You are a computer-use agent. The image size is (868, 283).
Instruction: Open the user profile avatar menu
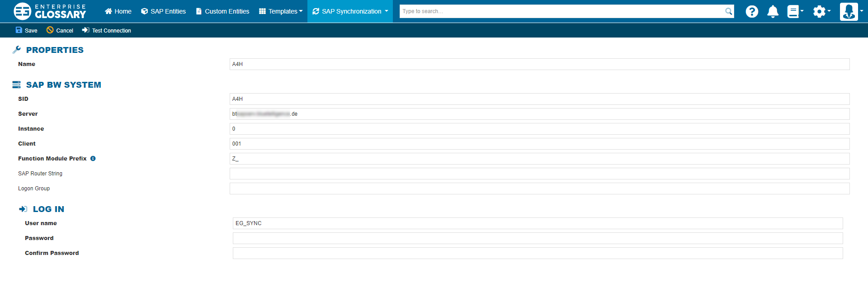pyautogui.click(x=851, y=11)
